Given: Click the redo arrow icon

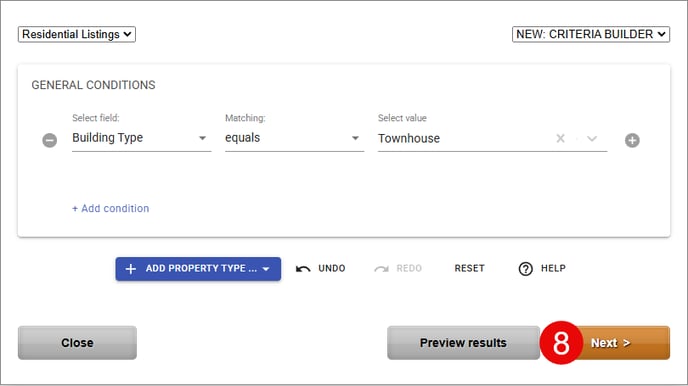Looking at the screenshot, I should click(x=381, y=268).
